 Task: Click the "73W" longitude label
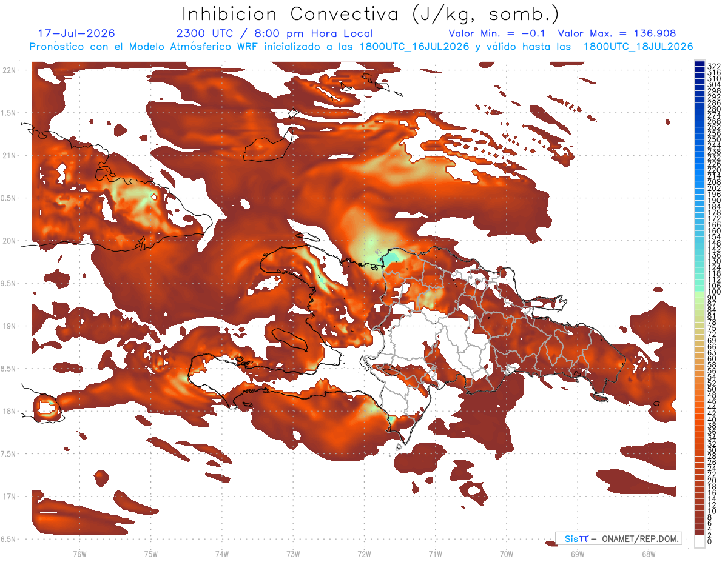(293, 554)
